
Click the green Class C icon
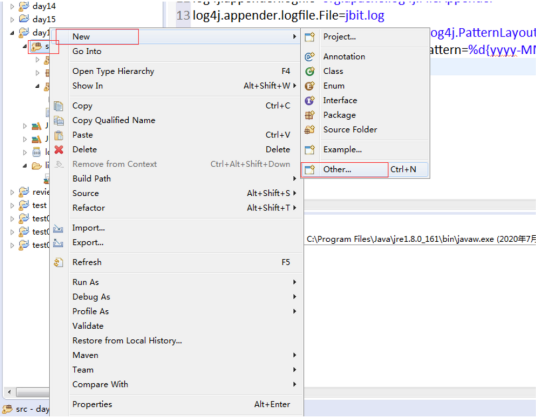point(310,71)
